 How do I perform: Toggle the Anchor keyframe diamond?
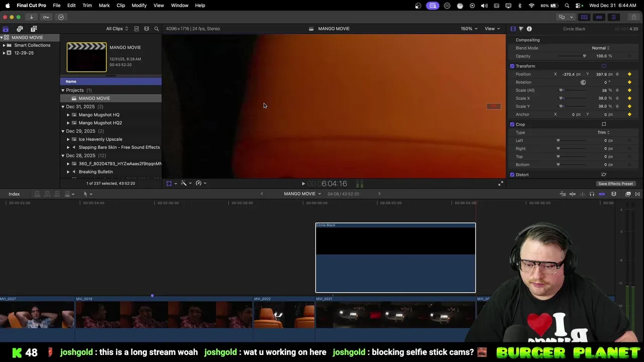(x=629, y=114)
